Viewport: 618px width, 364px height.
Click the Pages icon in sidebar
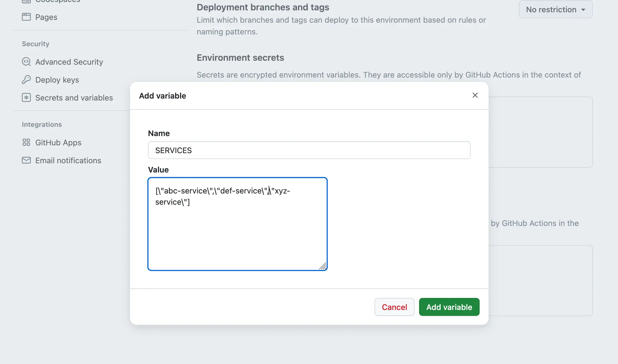[x=27, y=17]
